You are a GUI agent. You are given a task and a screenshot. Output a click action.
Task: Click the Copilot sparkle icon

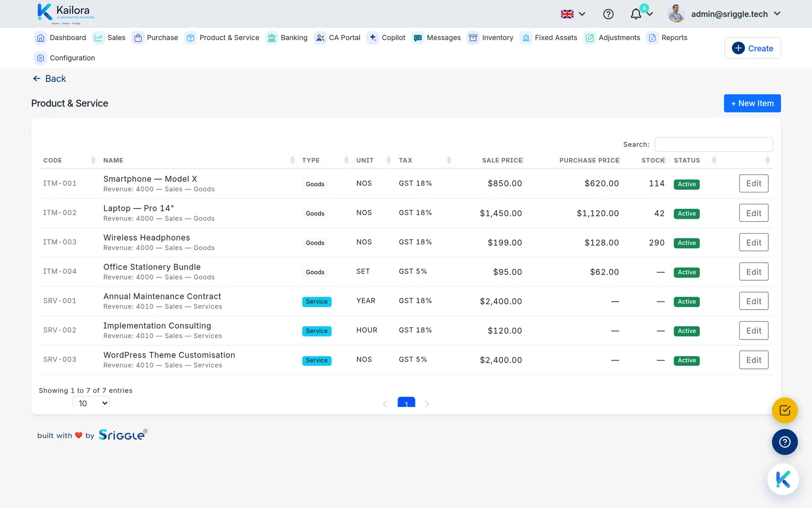click(373, 37)
